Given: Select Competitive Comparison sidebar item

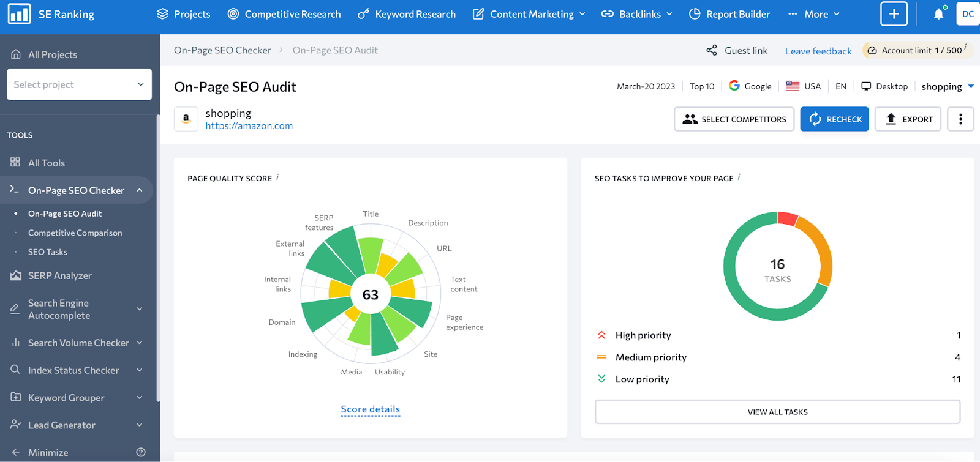Looking at the screenshot, I should tap(75, 233).
